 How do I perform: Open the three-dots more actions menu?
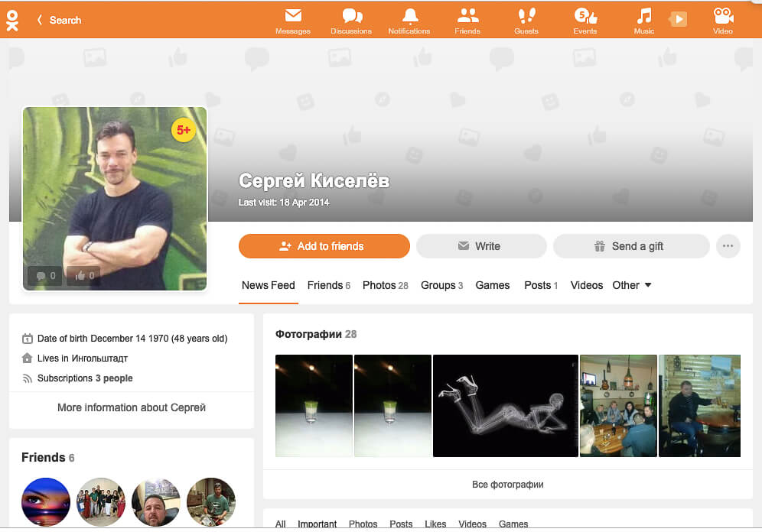728,246
